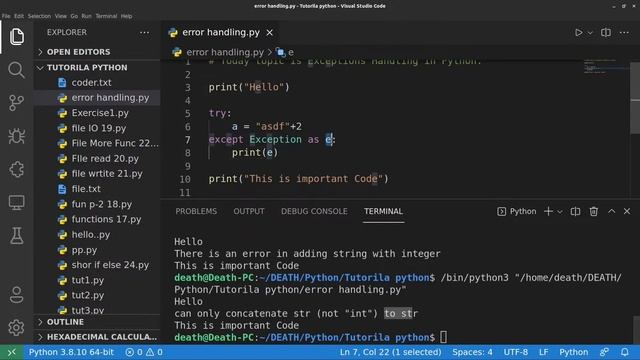Switch to the Debug Console tab
This screenshot has width=640, height=360.
tap(314, 211)
